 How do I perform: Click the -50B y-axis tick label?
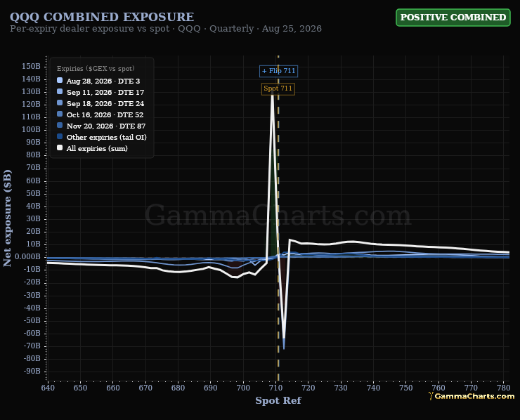pos(32,320)
